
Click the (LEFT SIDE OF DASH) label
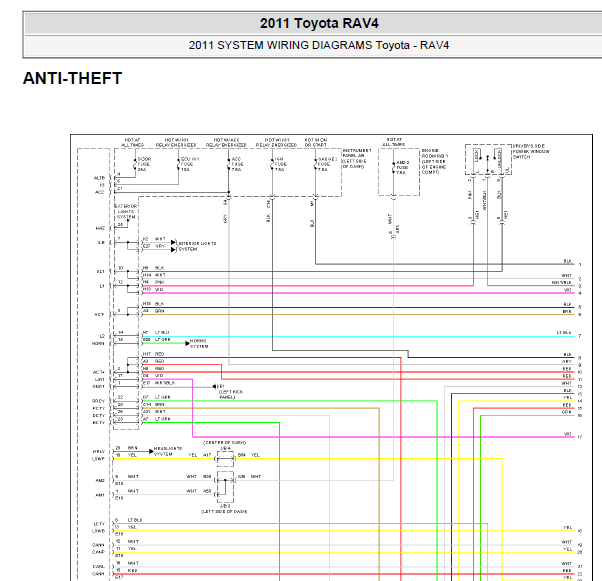(x=224, y=511)
